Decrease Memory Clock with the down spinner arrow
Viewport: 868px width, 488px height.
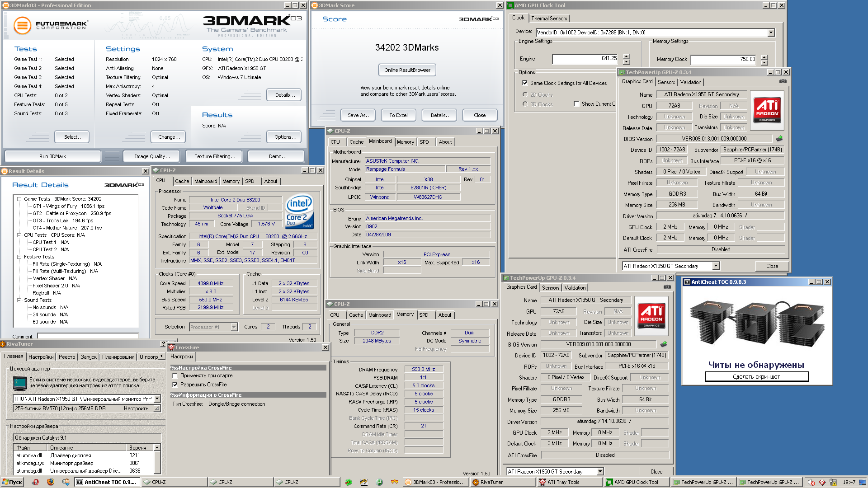coord(764,62)
